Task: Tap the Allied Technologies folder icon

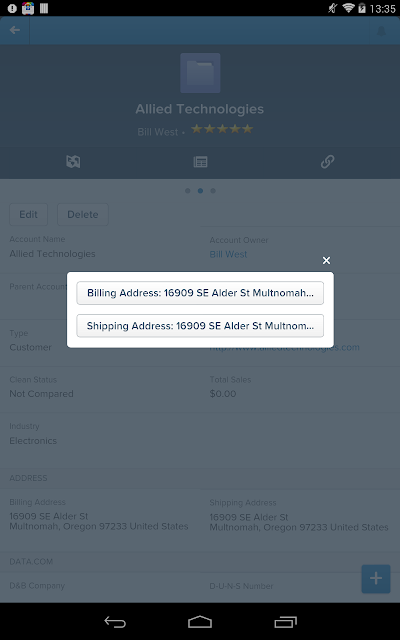Action: click(x=200, y=73)
